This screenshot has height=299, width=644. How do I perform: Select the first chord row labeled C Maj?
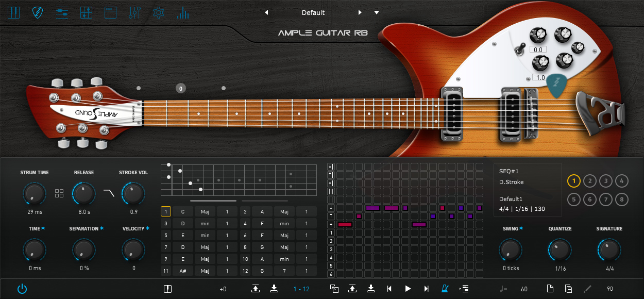pyautogui.click(x=183, y=211)
